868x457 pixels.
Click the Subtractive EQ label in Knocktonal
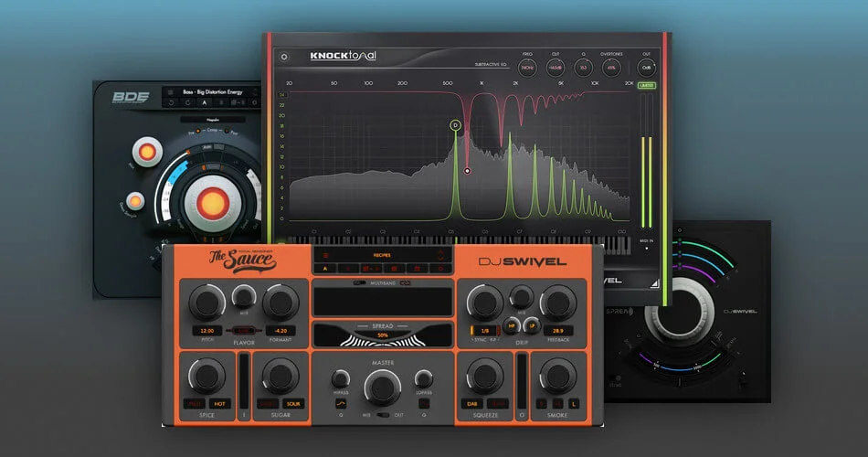[491, 65]
